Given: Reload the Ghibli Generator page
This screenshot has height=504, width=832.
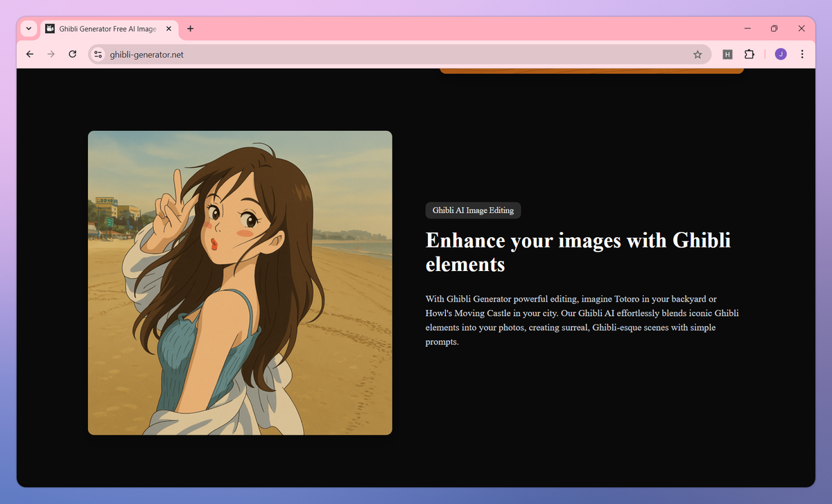Looking at the screenshot, I should click(x=72, y=54).
